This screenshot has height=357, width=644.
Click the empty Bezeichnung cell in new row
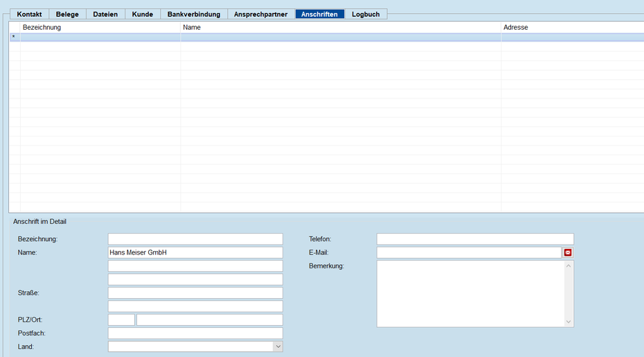pyautogui.click(x=100, y=37)
